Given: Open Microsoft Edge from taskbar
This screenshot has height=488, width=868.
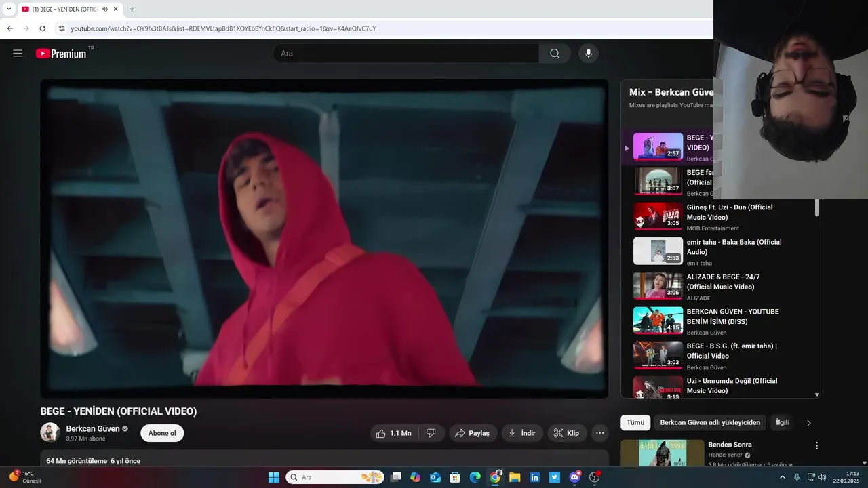Looking at the screenshot, I should 475,477.
